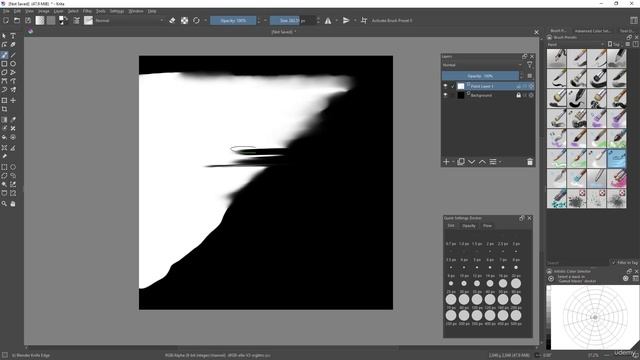640x360 pixels.
Task: Pick the highlighted blue brush preset
Action: click(x=616, y=159)
